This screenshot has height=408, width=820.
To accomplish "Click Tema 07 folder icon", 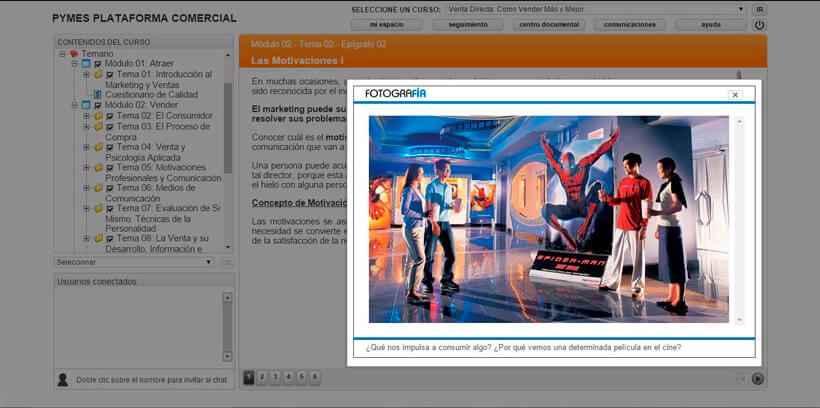I will pos(98,208).
